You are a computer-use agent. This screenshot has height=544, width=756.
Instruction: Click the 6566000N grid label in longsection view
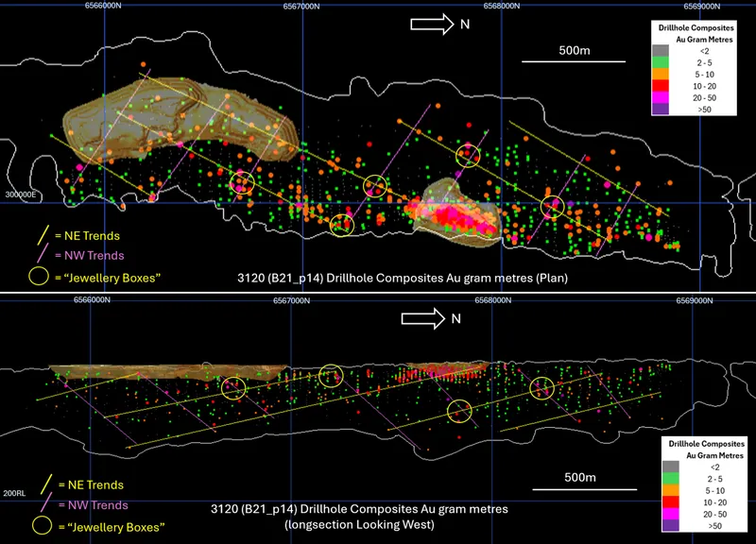point(92,299)
